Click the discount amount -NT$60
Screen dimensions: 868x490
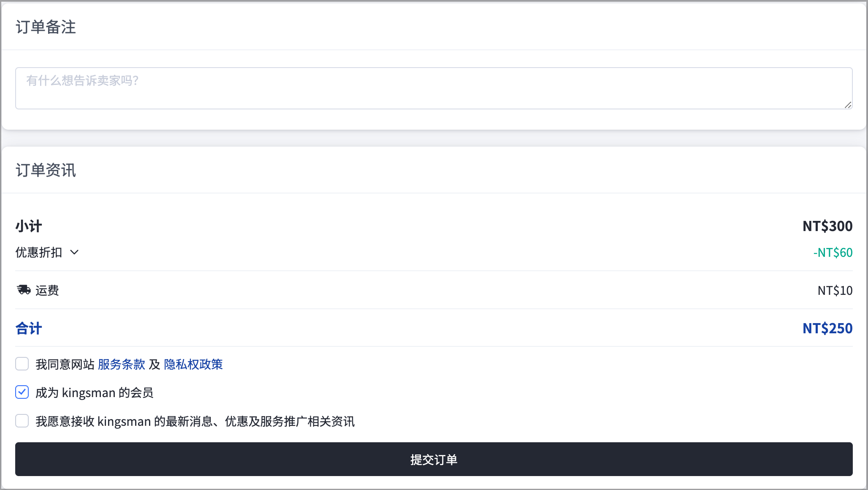coord(833,253)
